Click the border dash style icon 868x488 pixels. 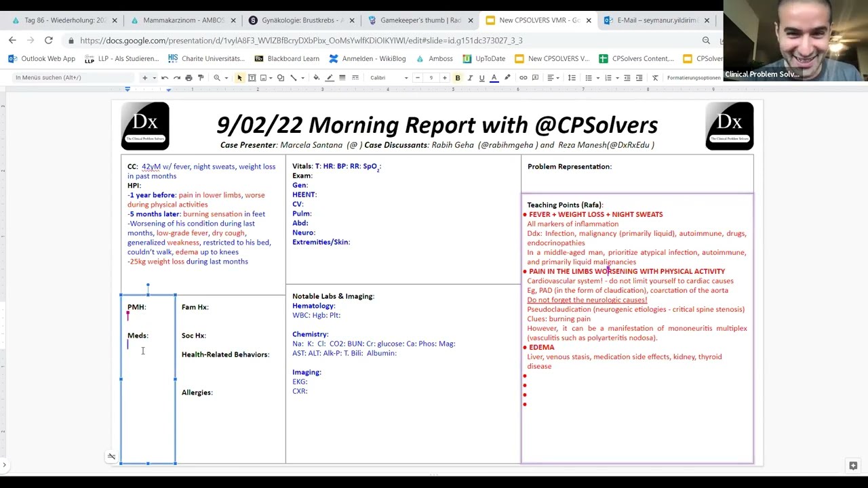[355, 78]
